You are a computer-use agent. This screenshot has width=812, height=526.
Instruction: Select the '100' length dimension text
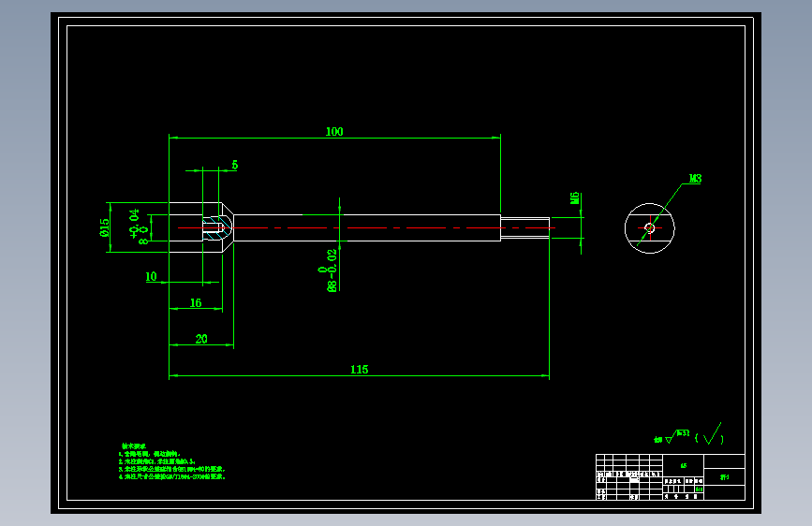coord(334,131)
